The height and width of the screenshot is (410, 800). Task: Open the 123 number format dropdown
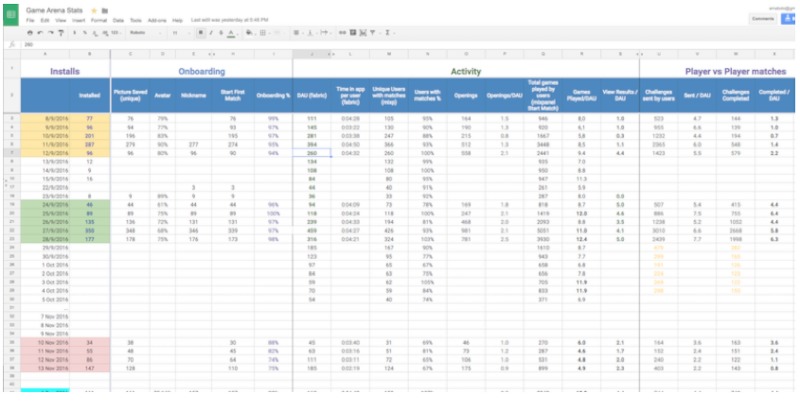[116, 33]
